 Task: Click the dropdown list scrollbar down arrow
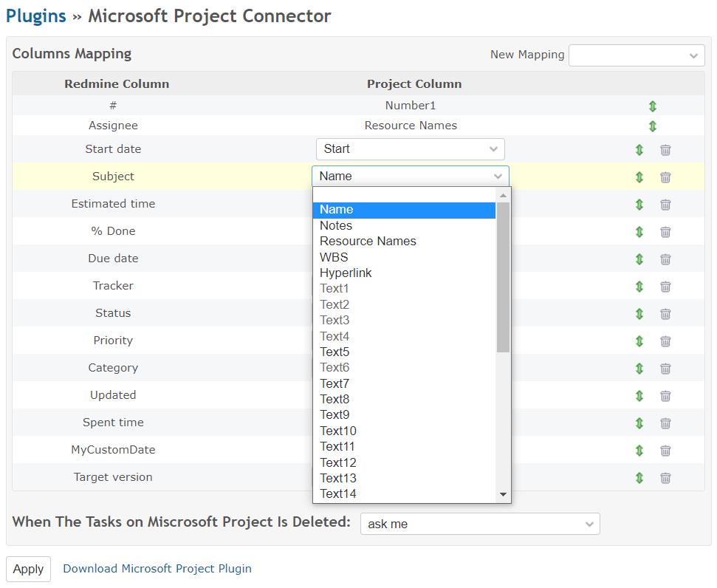click(503, 494)
